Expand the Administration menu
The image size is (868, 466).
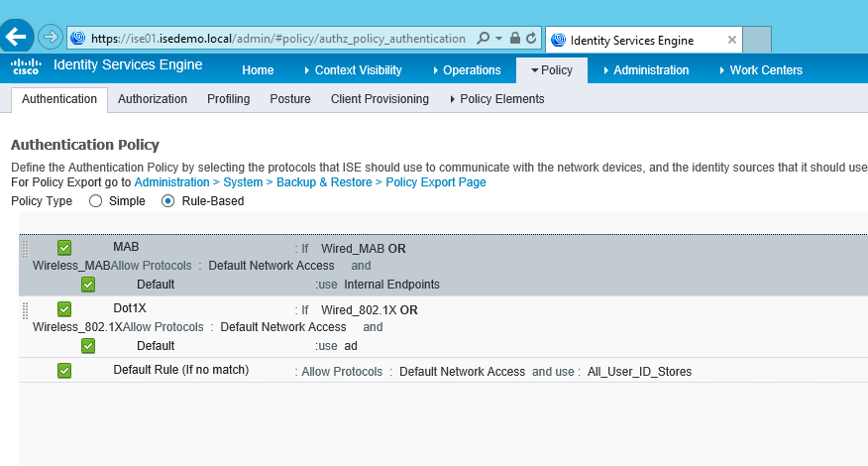[646, 70]
